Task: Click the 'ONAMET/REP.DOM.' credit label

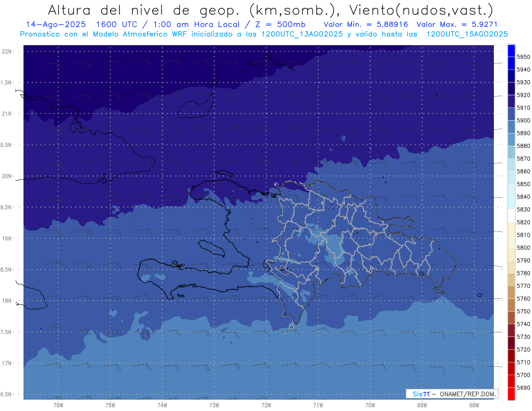Action: click(468, 394)
